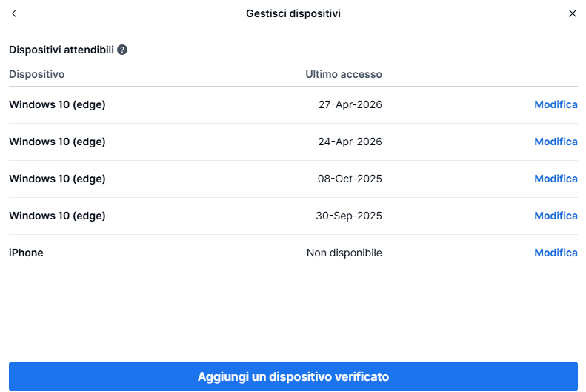Select the iPhone device name
Screen dimensions: 586x392
pos(26,253)
